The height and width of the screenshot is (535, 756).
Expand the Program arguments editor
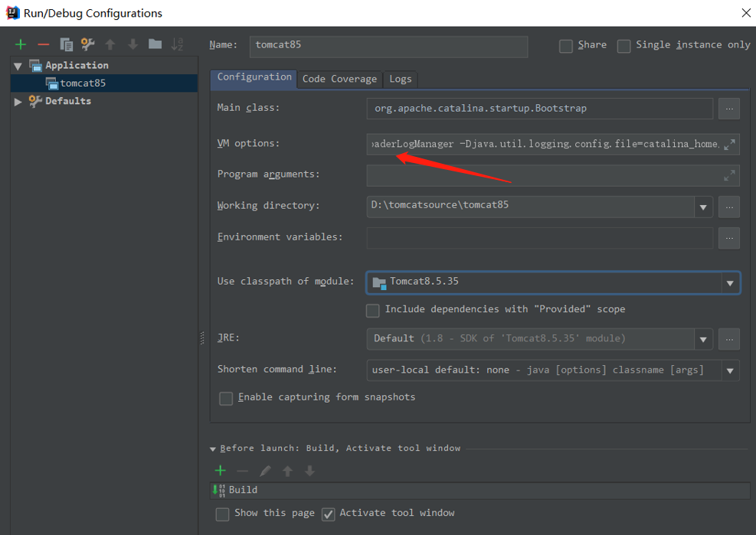tap(729, 175)
